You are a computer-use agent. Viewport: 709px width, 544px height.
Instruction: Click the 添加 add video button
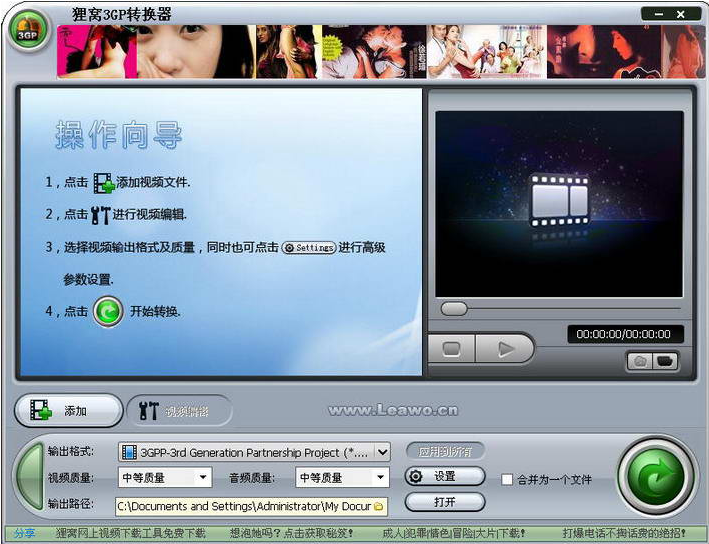tap(69, 411)
